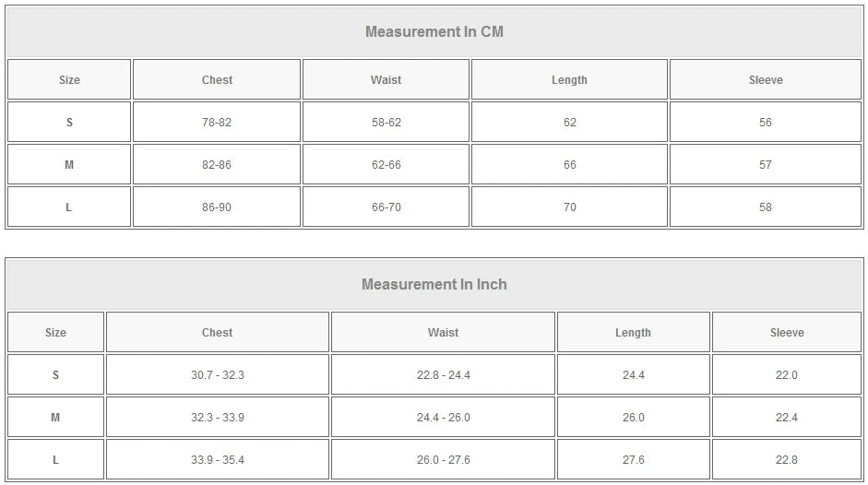Click the 58-62 waist measurement cell

386,123
